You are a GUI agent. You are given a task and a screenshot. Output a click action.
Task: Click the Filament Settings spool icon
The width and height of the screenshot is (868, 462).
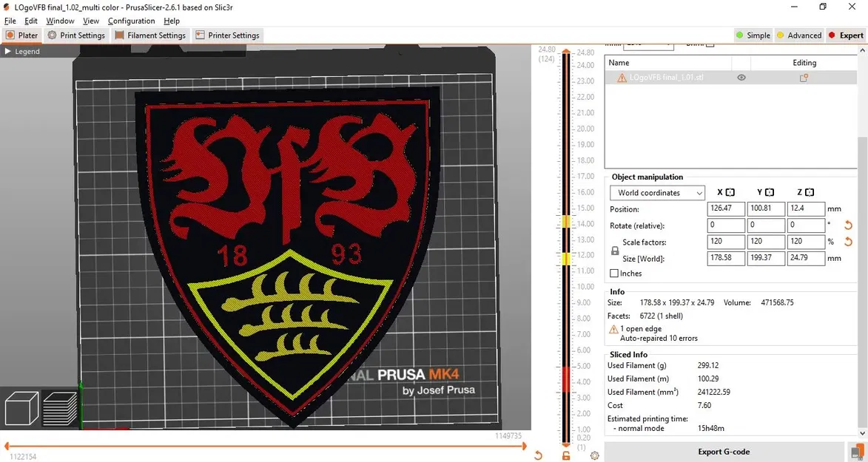coord(119,35)
